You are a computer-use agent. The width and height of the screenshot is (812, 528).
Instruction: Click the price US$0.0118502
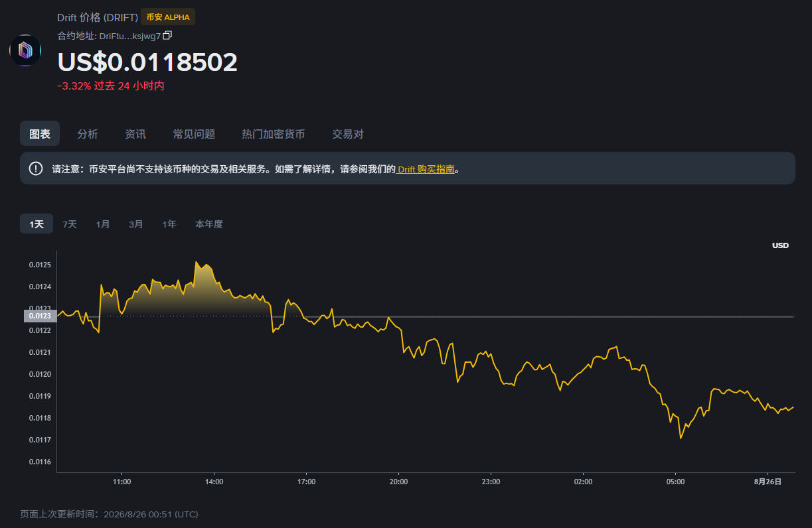coord(147,62)
